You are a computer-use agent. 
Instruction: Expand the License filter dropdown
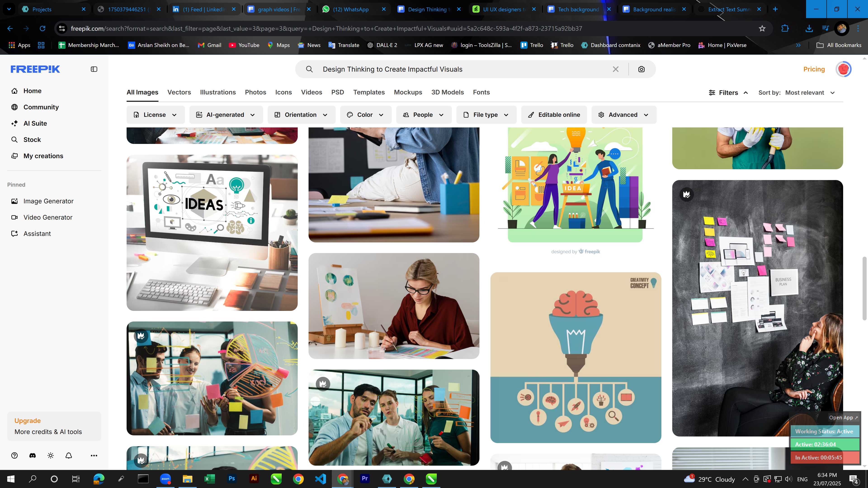[155, 115]
